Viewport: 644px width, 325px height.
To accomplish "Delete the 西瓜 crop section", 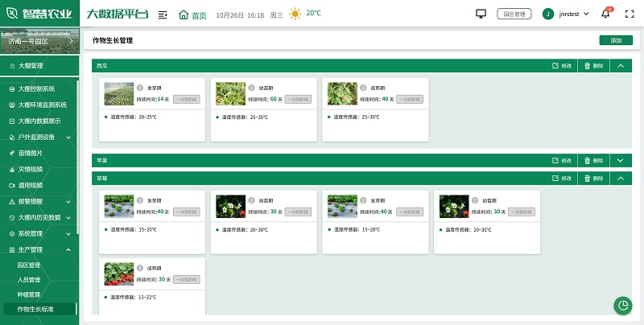I will [x=593, y=66].
